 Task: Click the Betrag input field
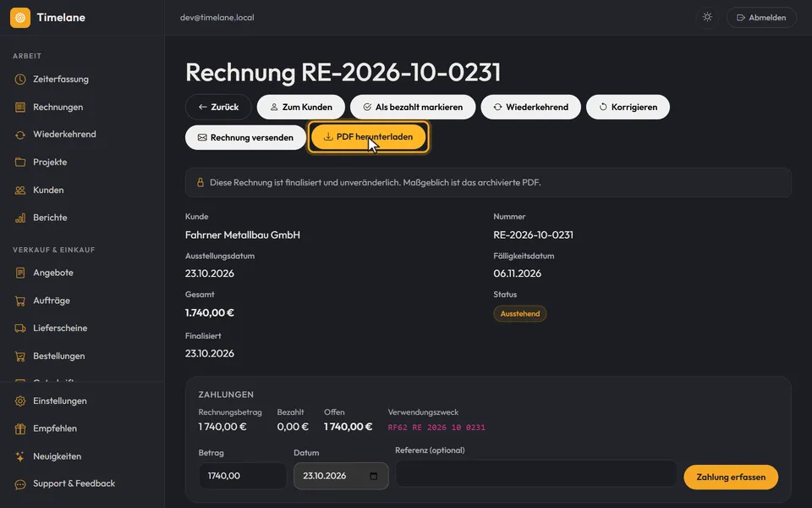tap(243, 476)
